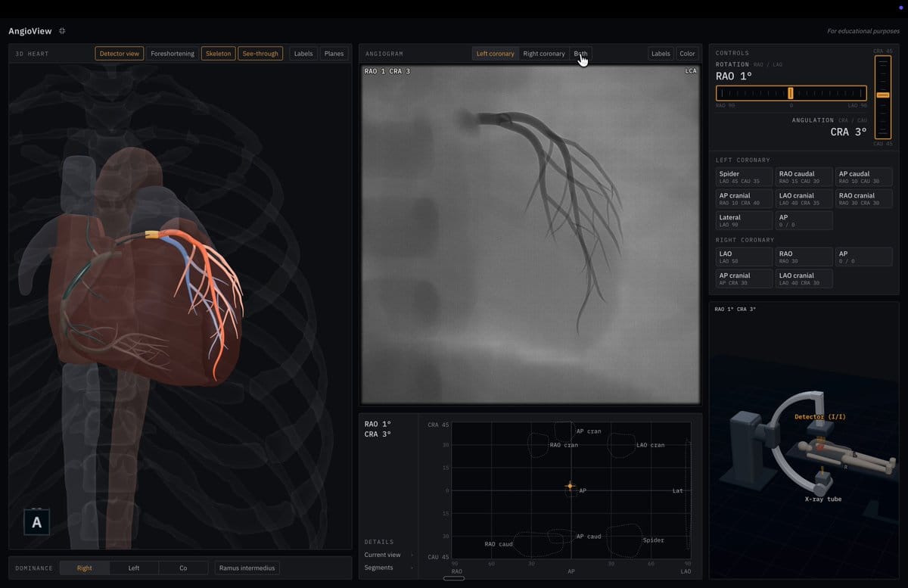
Task: Click the 'X-ray tube' label in C-arm view
Action: (823, 499)
